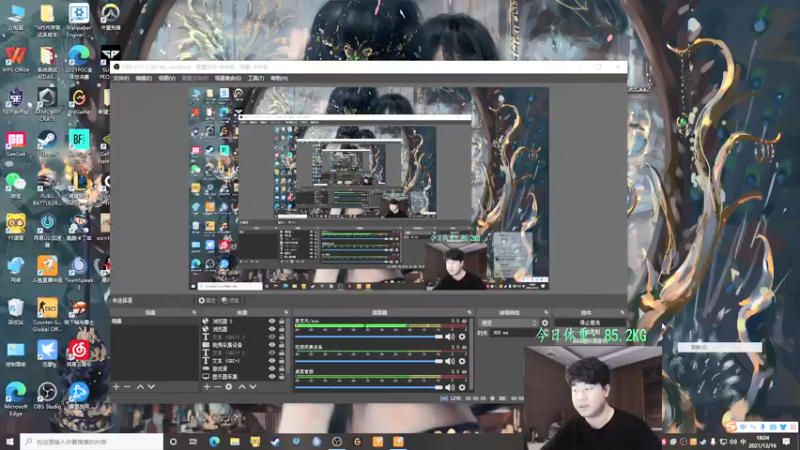The image size is (800, 450).
Task: Pop out the scenes dock panel icon
Action: (194, 312)
